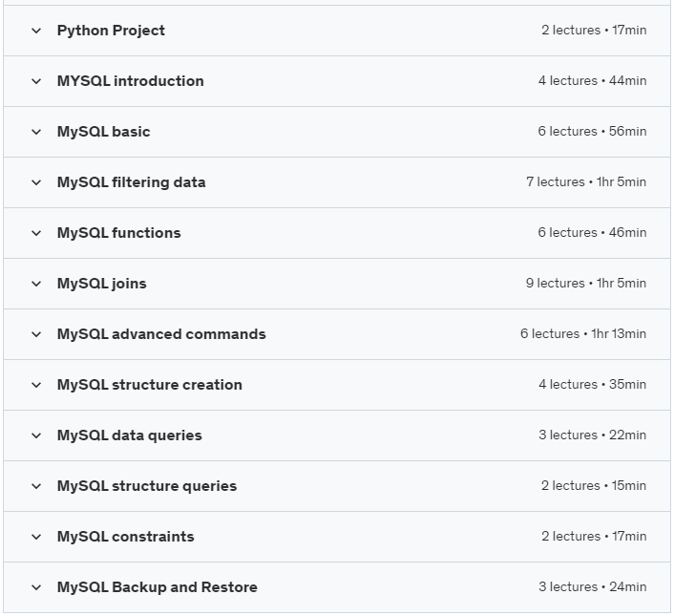Expand the MySQL joins chevron
The height and width of the screenshot is (616, 674).
[36, 284]
